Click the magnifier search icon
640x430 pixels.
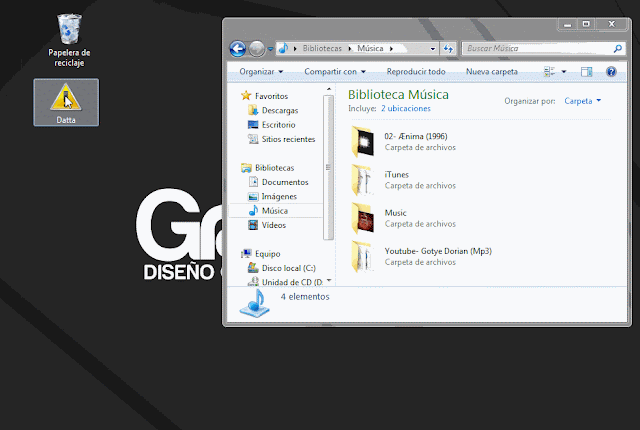point(618,49)
